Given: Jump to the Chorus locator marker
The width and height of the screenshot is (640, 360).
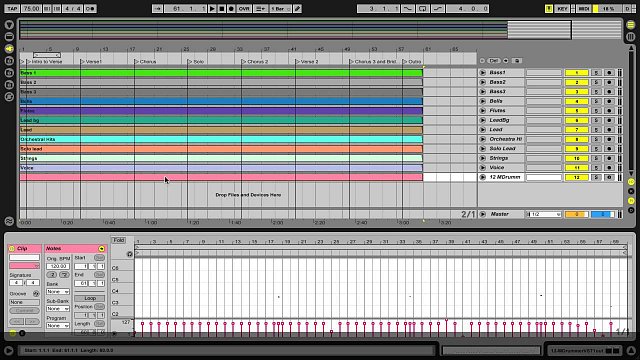Looking at the screenshot, I should tap(145, 62).
